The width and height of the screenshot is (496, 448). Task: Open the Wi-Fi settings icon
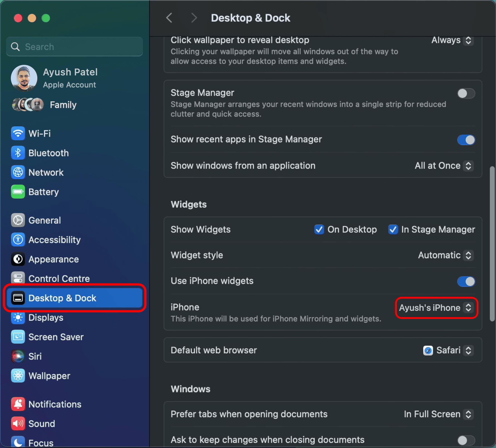(18, 134)
